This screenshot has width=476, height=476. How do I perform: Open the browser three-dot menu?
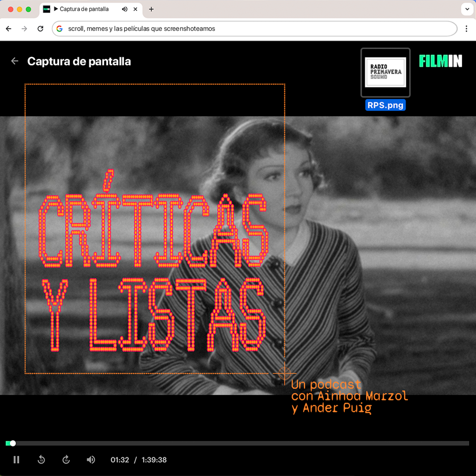[466, 29]
